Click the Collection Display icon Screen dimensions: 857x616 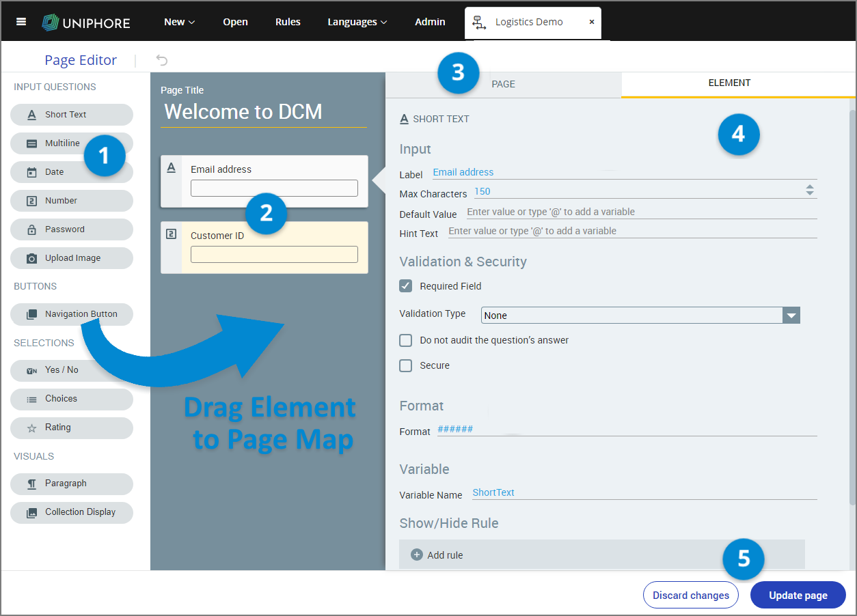(x=31, y=512)
